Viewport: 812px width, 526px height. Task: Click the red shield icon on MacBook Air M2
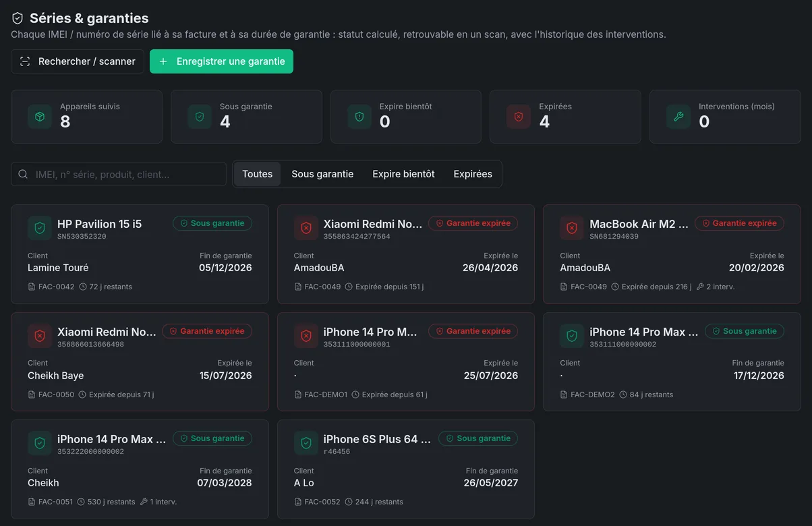tap(572, 228)
